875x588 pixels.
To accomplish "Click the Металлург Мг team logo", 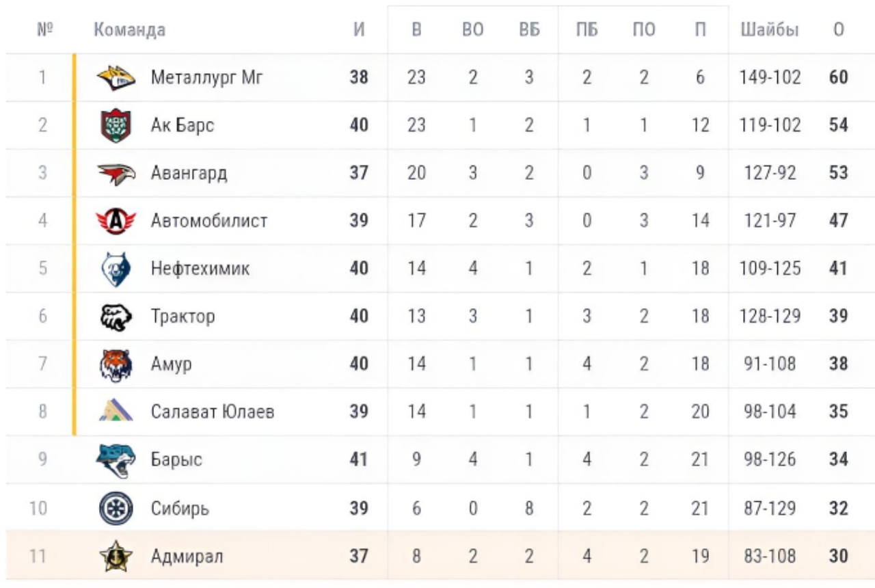I will (x=116, y=78).
